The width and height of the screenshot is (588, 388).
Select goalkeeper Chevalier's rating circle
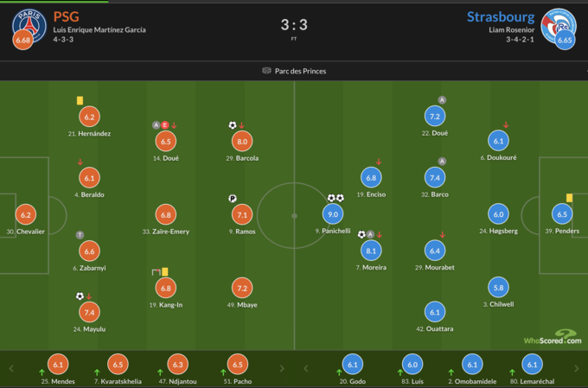(25, 215)
